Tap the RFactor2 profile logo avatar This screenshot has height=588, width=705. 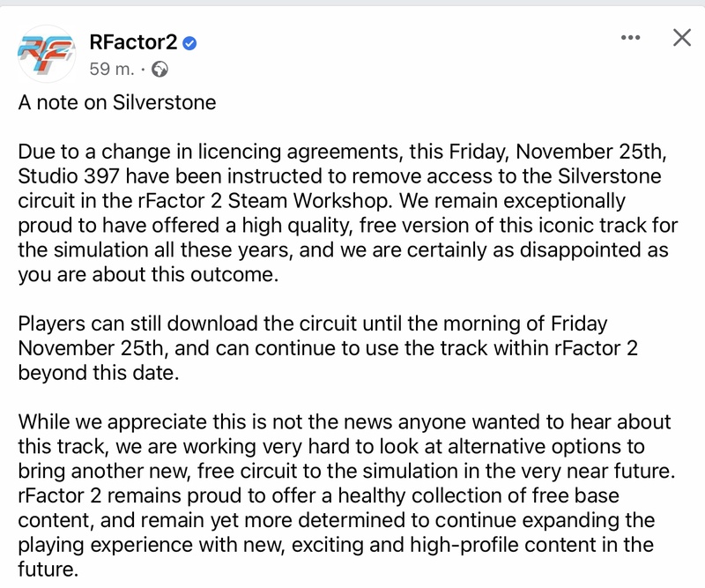pos(45,52)
